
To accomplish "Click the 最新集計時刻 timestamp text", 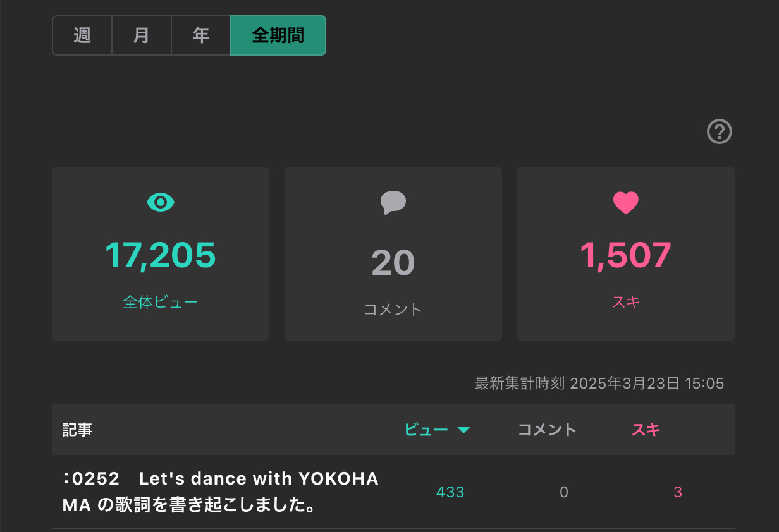I will [x=599, y=383].
